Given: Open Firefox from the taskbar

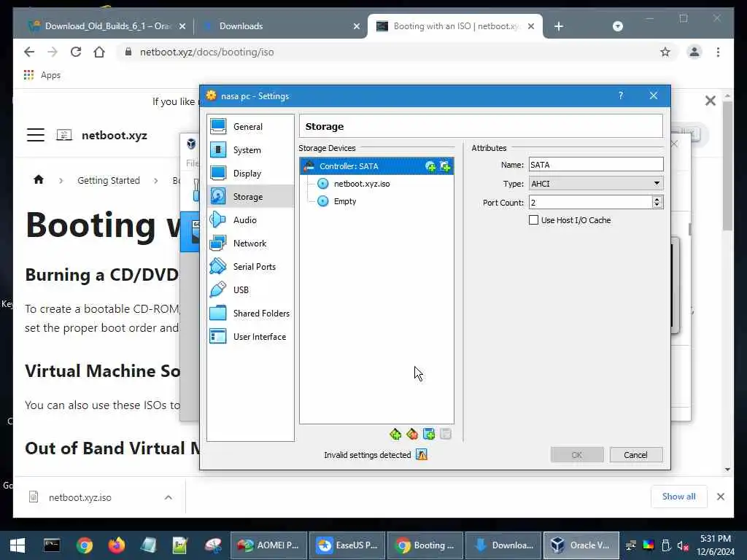Looking at the screenshot, I should (x=116, y=545).
